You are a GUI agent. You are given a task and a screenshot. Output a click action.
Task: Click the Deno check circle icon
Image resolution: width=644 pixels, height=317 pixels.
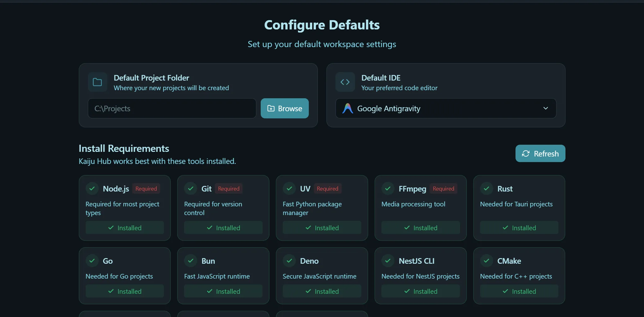click(x=289, y=261)
